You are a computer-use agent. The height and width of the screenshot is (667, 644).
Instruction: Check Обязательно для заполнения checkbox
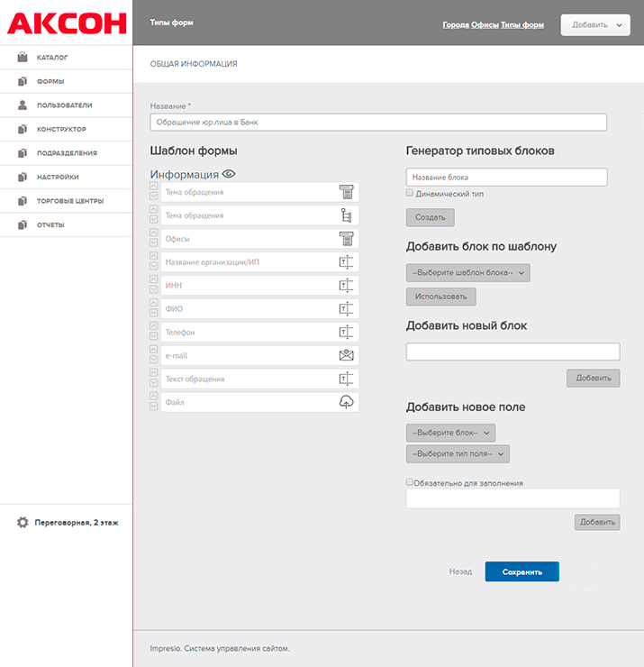pyautogui.click(x=410, y=482)
